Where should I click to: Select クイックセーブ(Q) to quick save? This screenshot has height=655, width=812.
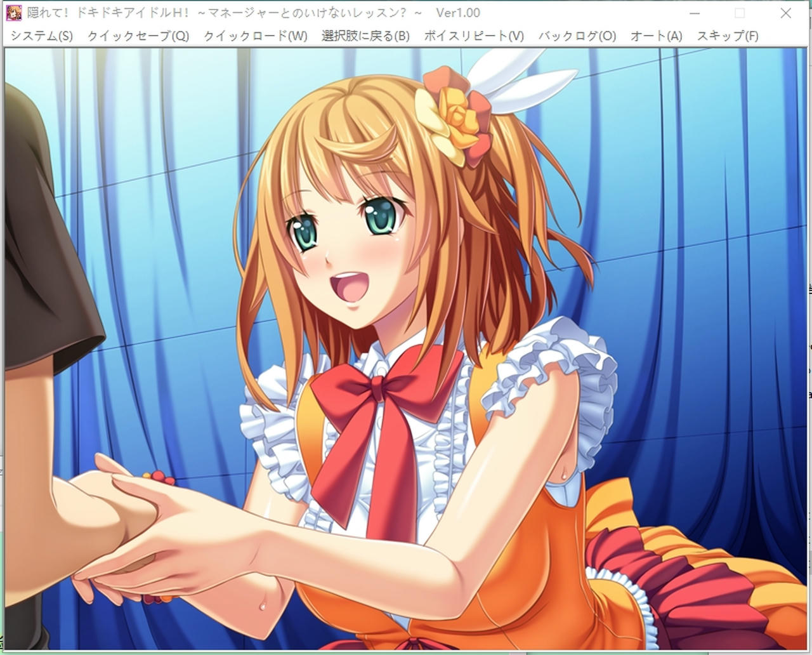138,36
